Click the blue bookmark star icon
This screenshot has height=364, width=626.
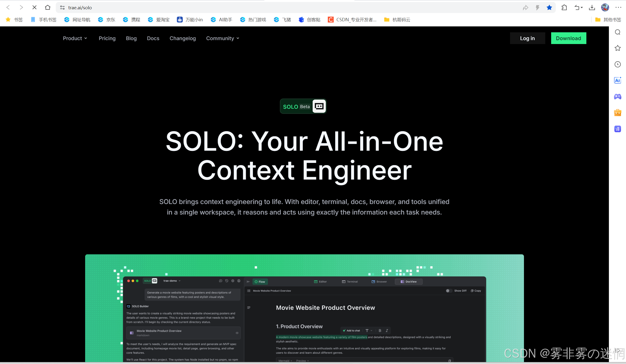[549, 7]
